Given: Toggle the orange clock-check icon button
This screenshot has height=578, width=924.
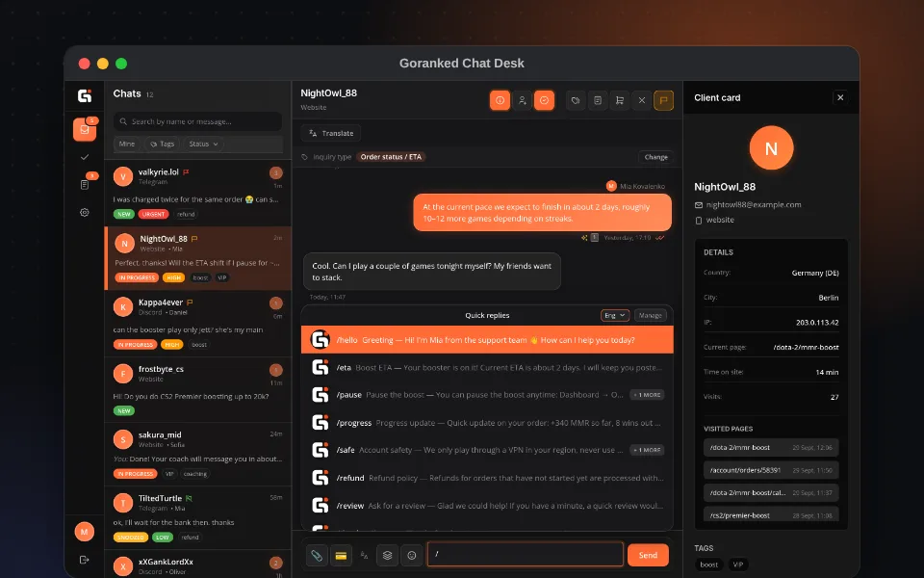Looking at the screenshot, I should coord(544,100).
